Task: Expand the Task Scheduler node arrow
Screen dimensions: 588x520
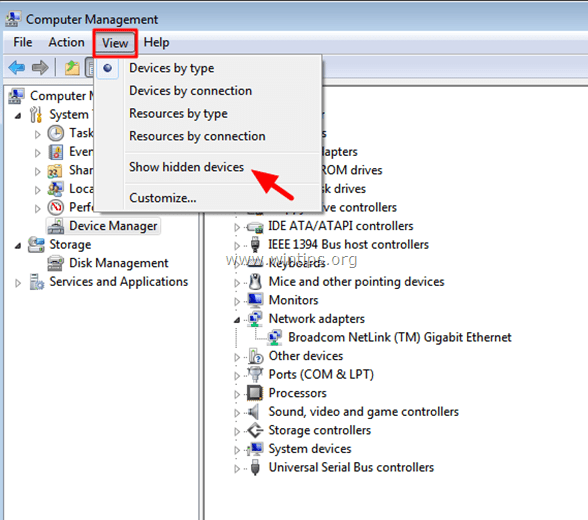Action: click(37, 134)
